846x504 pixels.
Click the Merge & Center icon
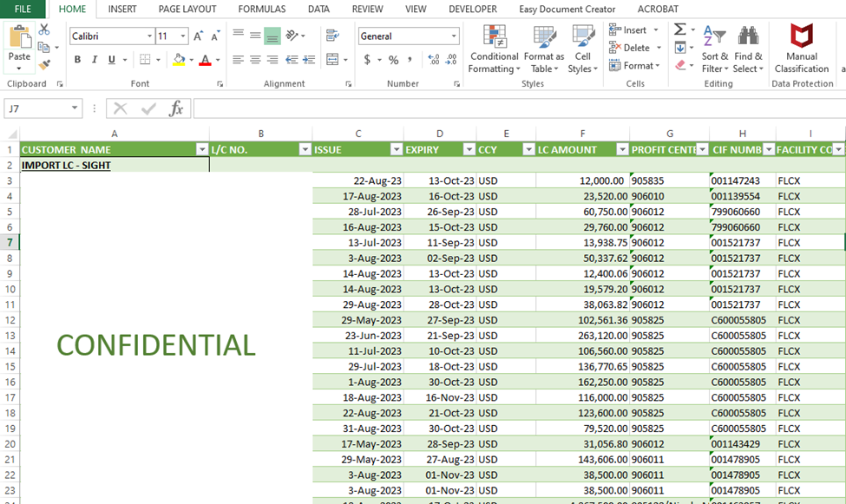click(x=332, y=60)
